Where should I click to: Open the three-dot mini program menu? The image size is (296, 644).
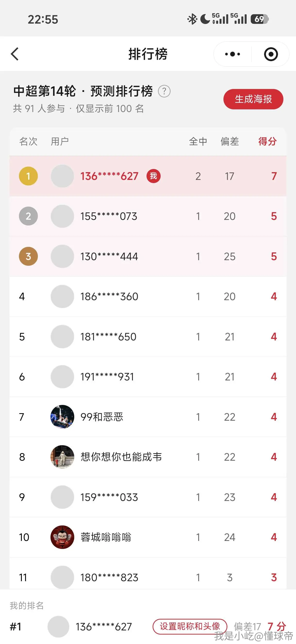[232, 54]
